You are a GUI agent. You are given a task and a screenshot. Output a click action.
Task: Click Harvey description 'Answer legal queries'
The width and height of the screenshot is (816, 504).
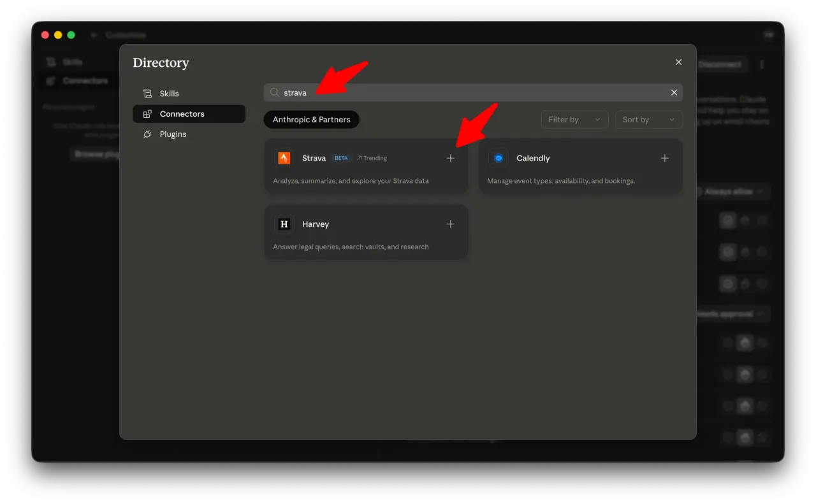(x=351, y=247)
